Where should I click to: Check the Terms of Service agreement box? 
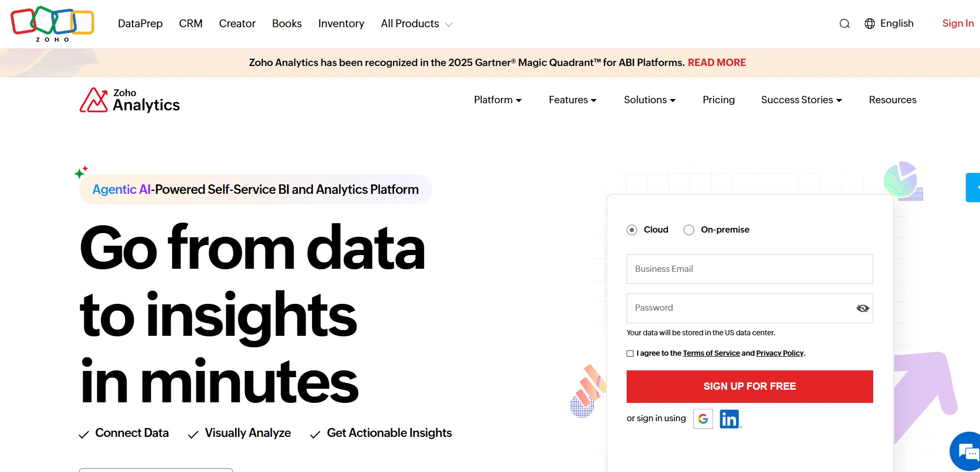(630, 354)
